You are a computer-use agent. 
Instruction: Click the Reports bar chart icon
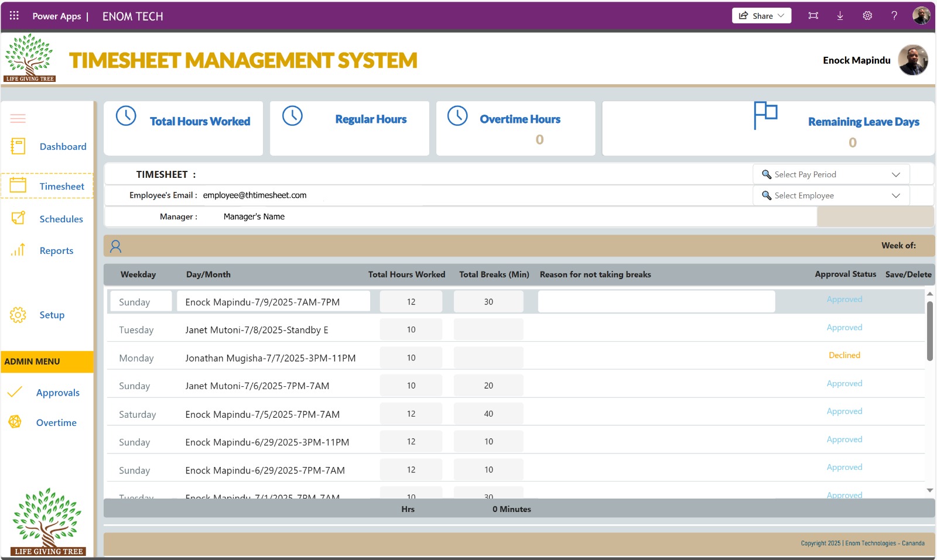pyautogui.click(x=18, y=250)
